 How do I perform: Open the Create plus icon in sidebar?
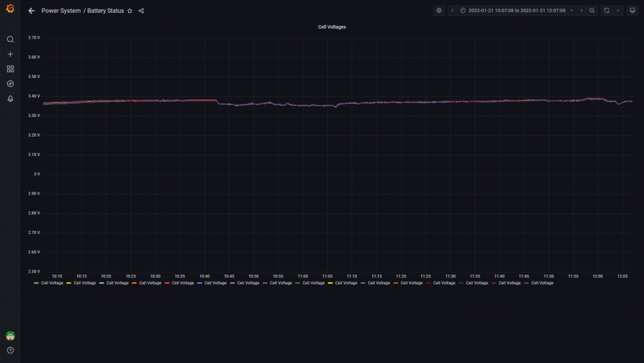click(10, 54)
